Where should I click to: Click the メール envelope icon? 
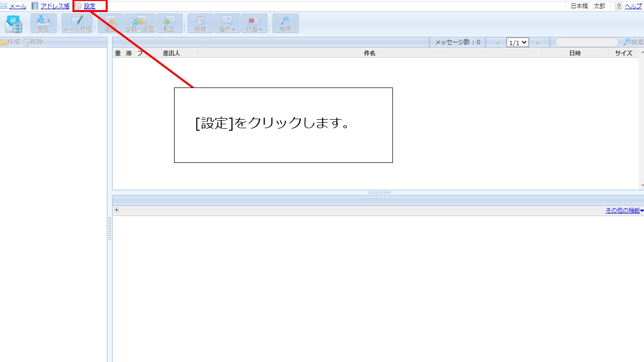point(4,6)
